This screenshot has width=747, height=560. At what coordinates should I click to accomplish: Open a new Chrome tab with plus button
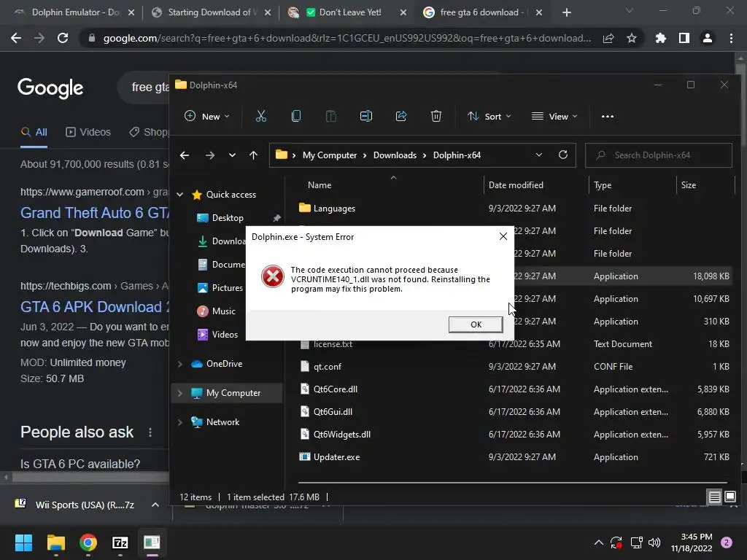[566, 13]
